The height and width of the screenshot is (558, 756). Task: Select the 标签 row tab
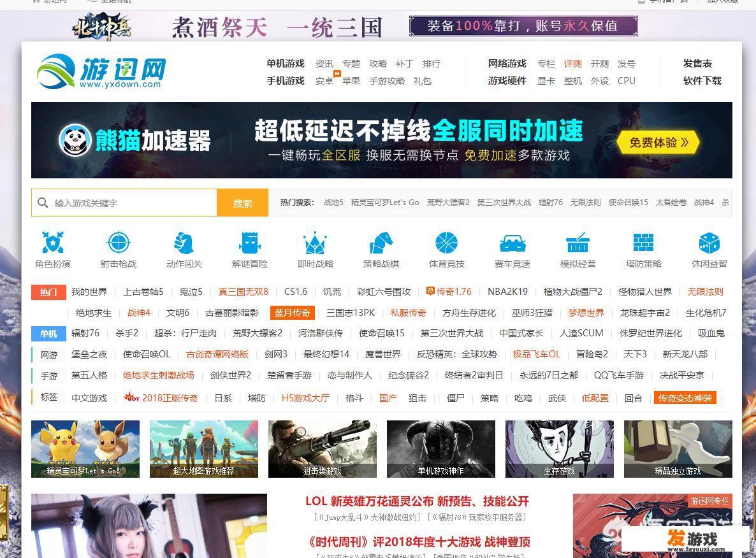tap(48, 397)
